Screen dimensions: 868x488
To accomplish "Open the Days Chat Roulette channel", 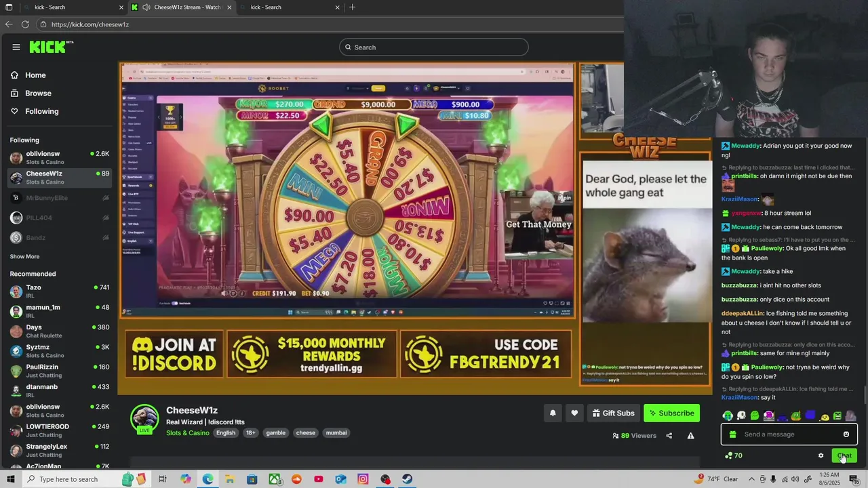I will [60, 331].
